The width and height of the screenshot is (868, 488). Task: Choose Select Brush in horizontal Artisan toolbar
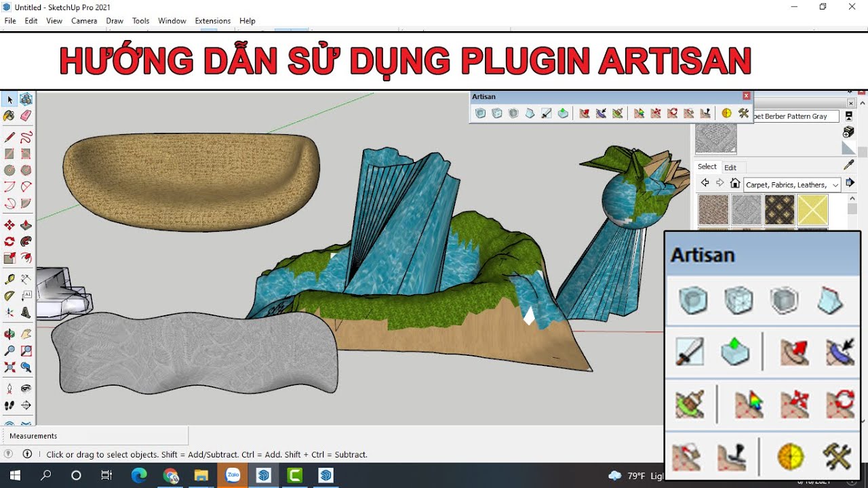[x=601, y=113]
